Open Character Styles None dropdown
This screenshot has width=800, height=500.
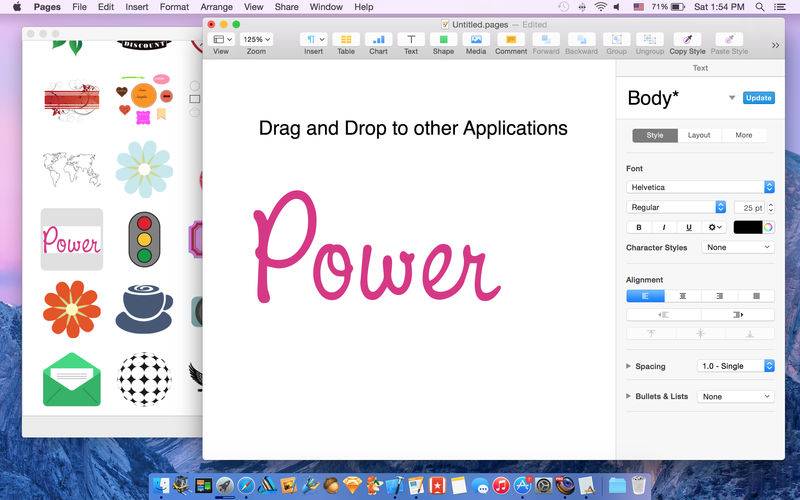738,247
